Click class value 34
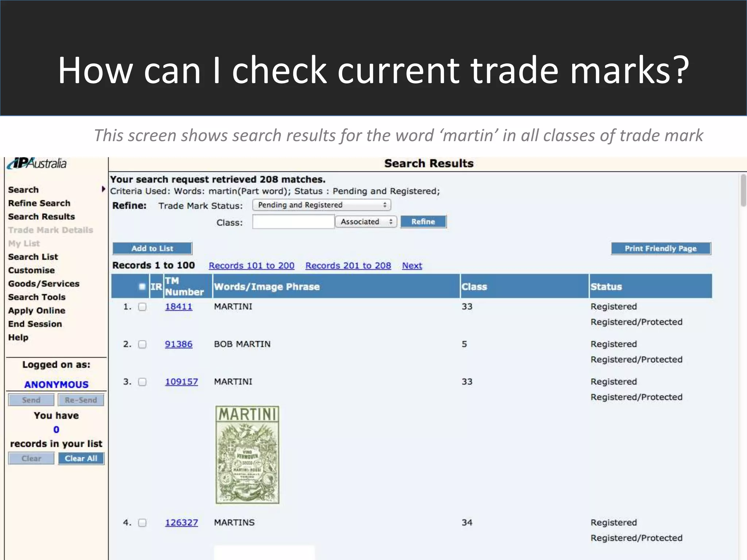This screenshot has width=747, height=560. point(467,522)
